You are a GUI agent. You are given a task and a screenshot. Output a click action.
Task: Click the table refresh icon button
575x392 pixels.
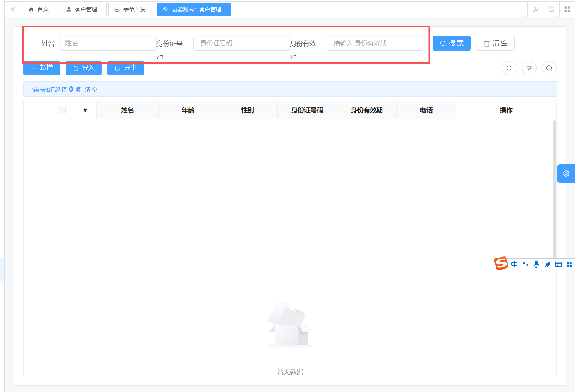point(509,68)
